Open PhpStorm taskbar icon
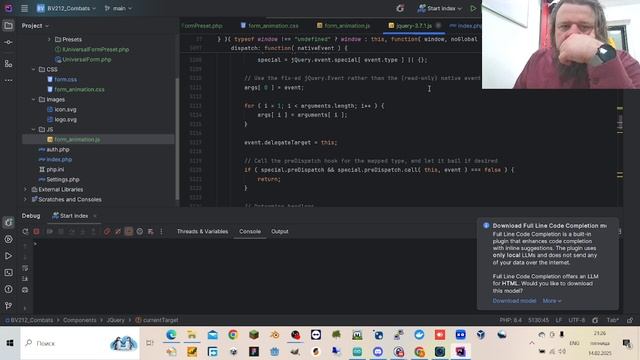Viewport: 640px width, 360px height. tap(461, 351)
